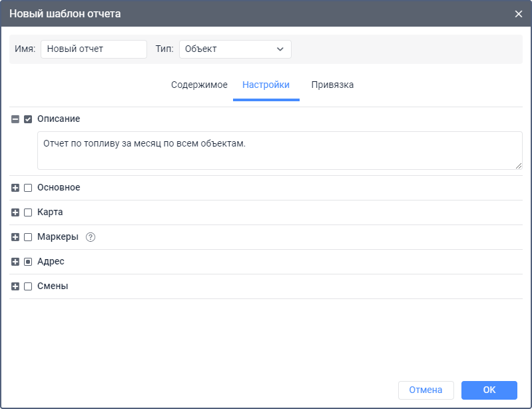Enable the Основное checkbox
532x409 pixels.
(28, 188)
